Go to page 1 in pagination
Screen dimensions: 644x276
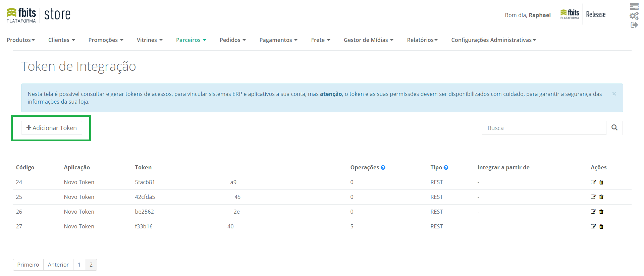(79, 265)
